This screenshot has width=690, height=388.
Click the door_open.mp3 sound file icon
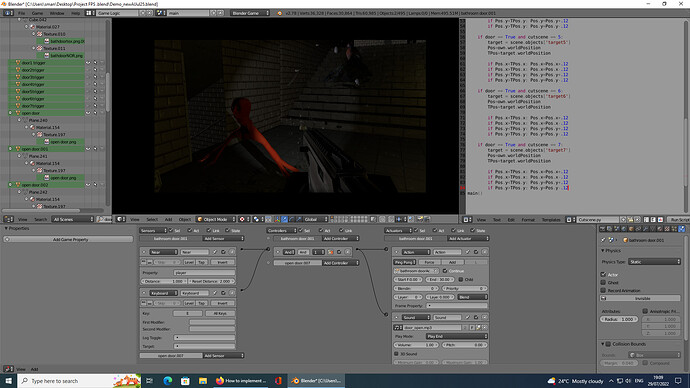coord(397,327)
